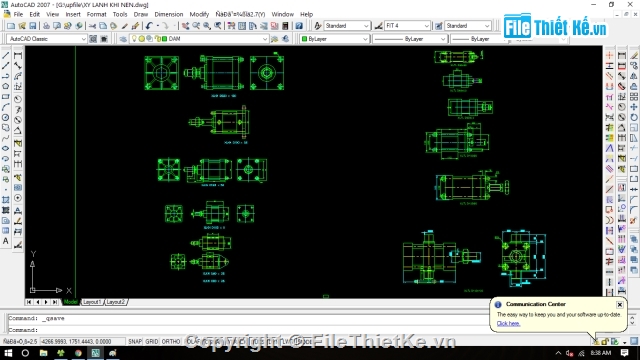Screen dimensions: 640x360
Task: Toggle ORTHO mode in status bar
Action: coord(171,341)
